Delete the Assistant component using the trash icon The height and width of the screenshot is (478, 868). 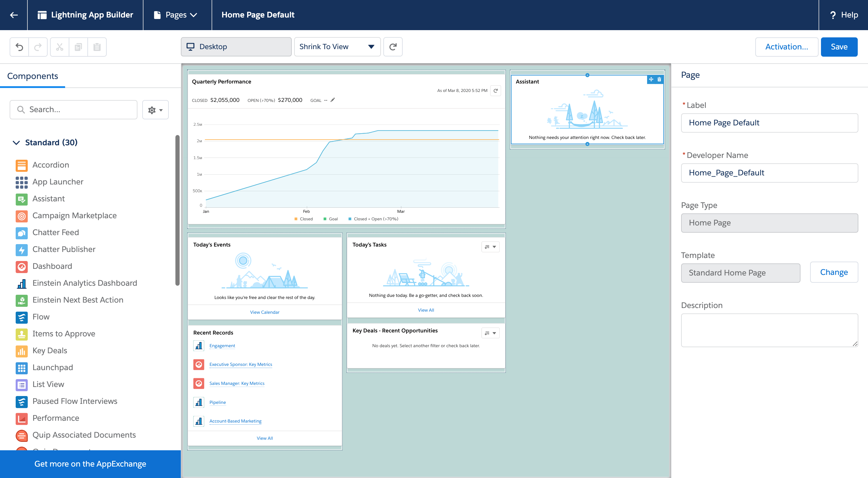659,80
